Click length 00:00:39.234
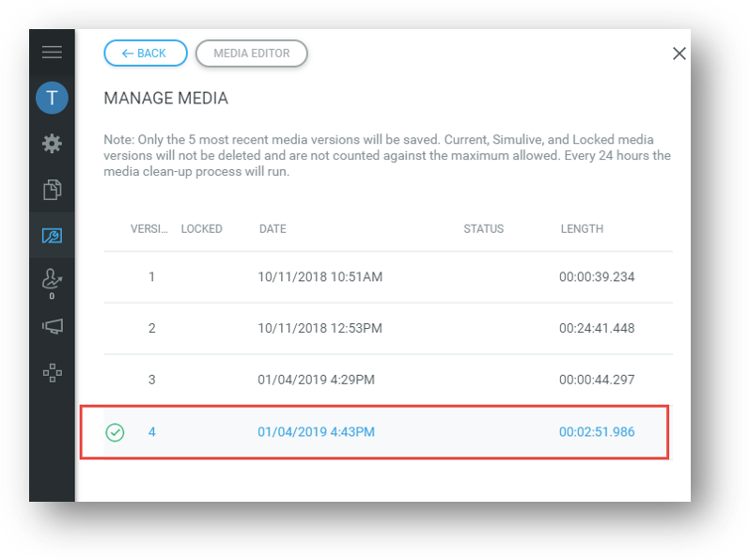The height and width of the screenshot is (560, 749). point(597,277)
